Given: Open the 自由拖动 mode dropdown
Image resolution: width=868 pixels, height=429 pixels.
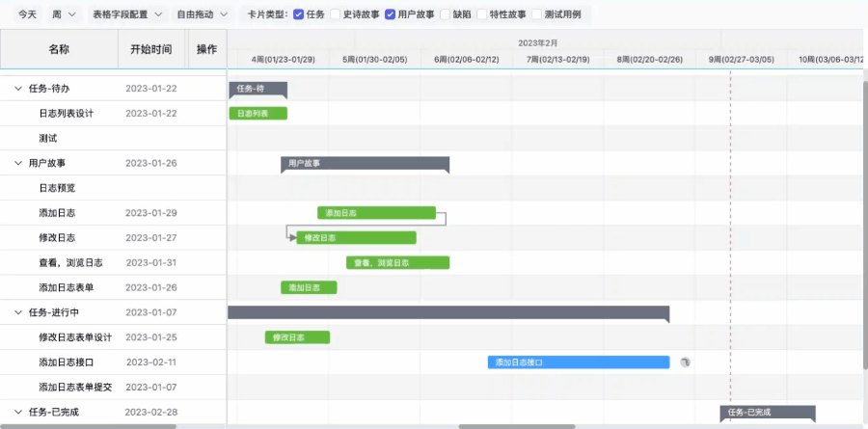Looking at the screenshot, I should coord(203,14).
